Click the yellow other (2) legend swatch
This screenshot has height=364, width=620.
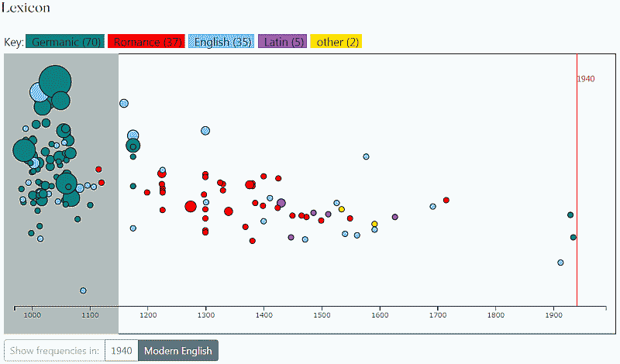336,42
